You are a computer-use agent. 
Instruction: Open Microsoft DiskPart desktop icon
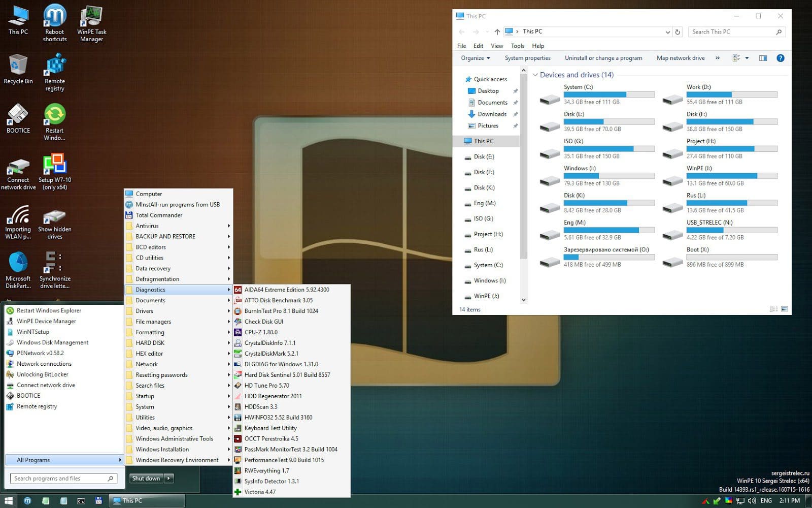(x=18, y=270)
